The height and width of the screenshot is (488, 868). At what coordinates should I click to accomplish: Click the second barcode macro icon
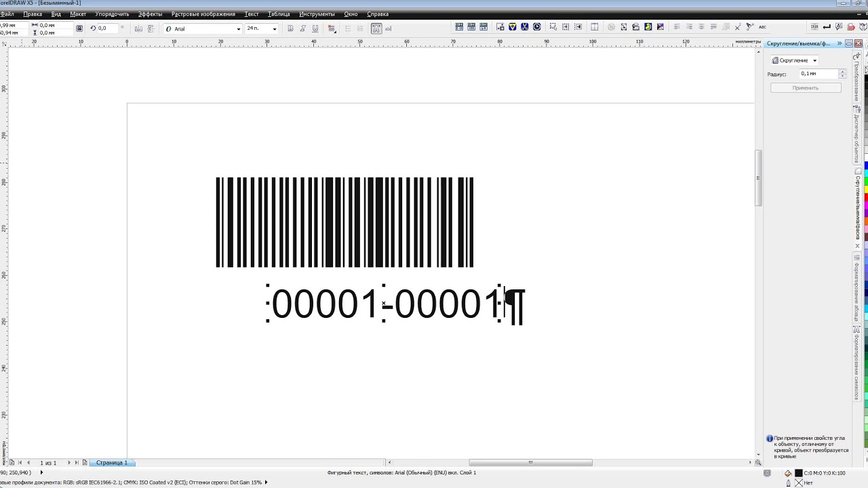point(471,27)
